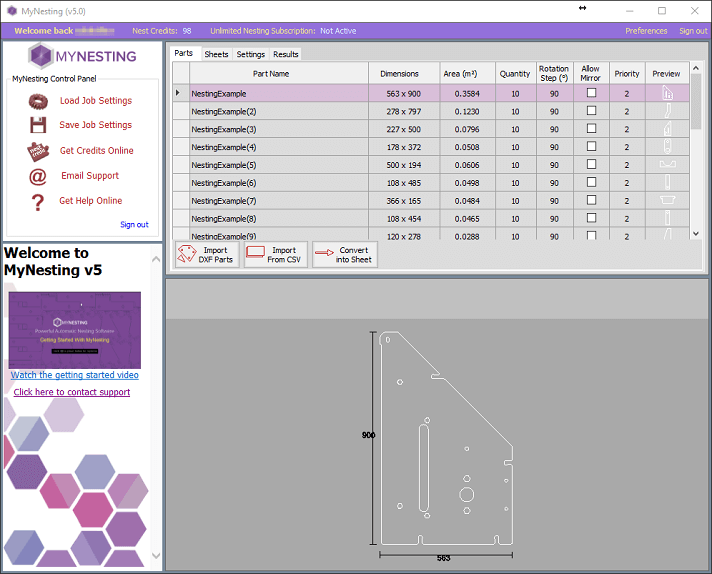
Task: Tick Allow Mirror for NestingExample(8)
Action: tap(591, 218)
